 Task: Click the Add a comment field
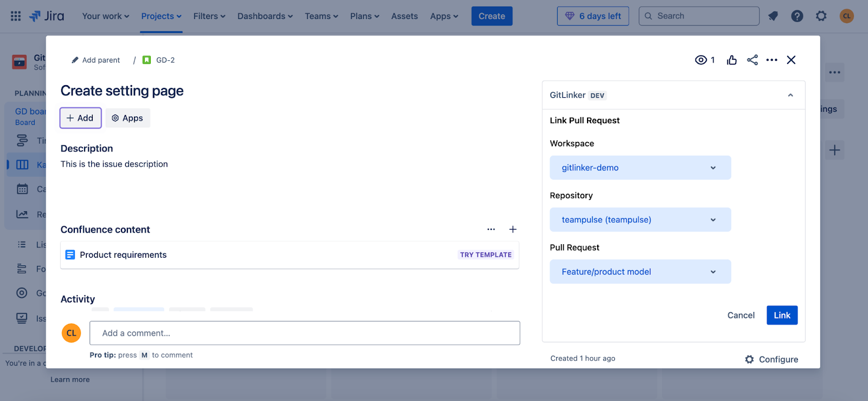coord(304,333)
